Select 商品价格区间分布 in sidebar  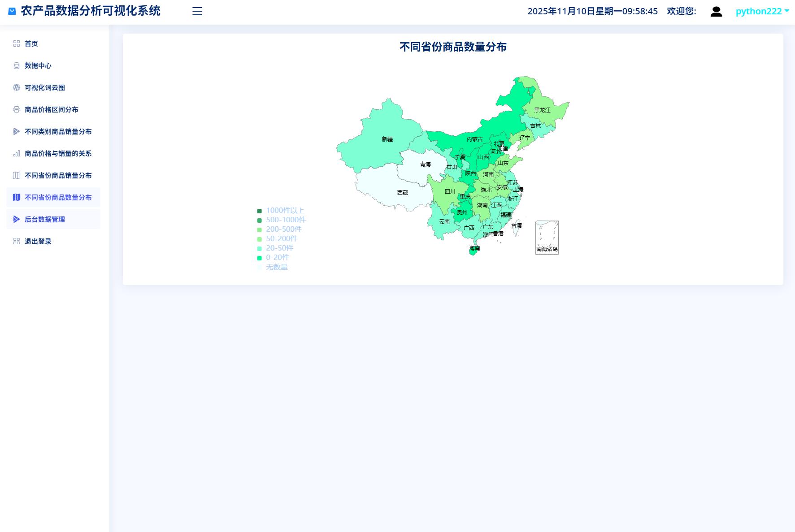click(53, 109)
